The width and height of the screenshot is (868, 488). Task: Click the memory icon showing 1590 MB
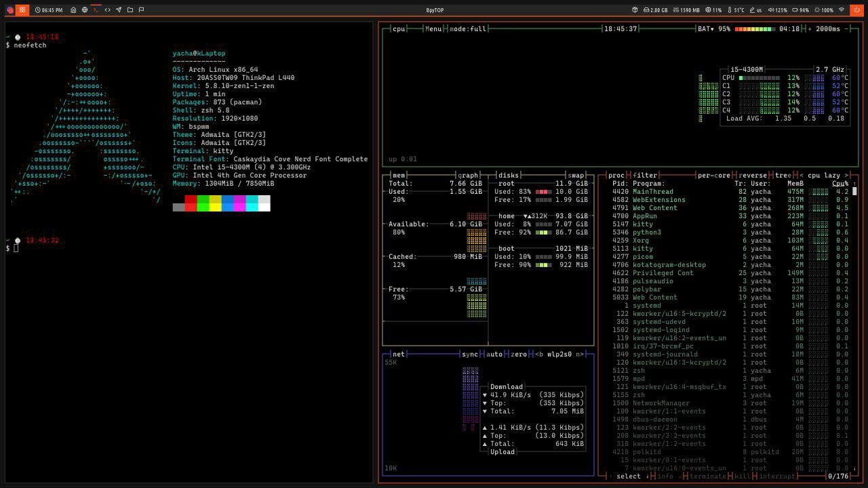click(x=677, y=10)
